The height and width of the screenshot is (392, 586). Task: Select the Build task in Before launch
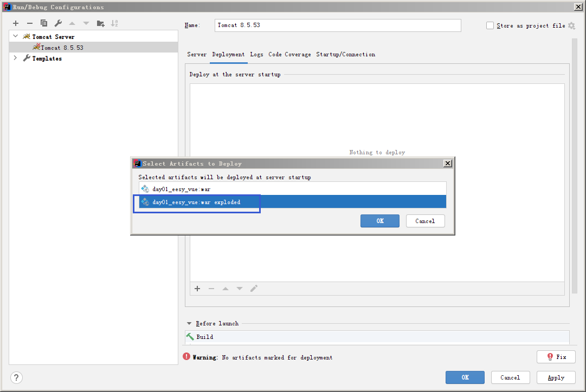pyautogui.click(x=377, y=337)
